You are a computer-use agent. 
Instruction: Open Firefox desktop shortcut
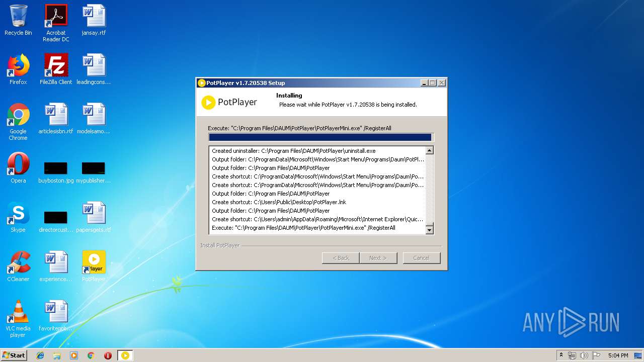coord(18,69)
